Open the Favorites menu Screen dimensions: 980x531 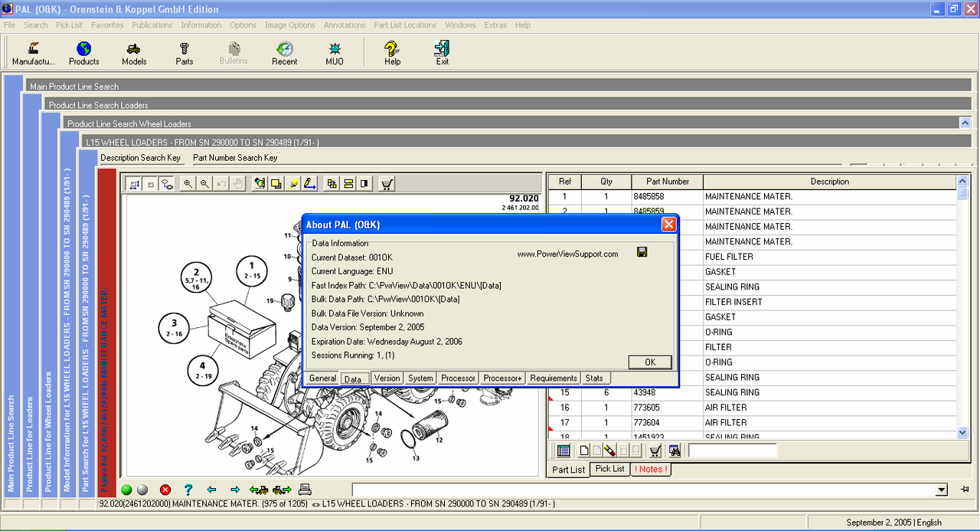point(107,25)
